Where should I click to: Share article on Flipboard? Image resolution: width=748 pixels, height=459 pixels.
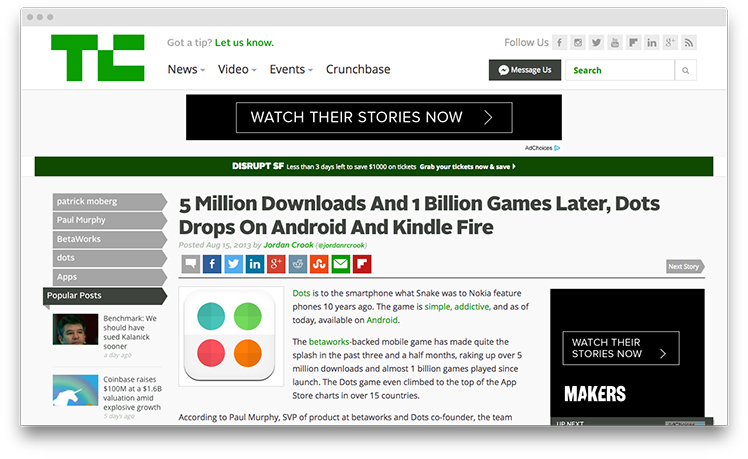coord(362,264)
